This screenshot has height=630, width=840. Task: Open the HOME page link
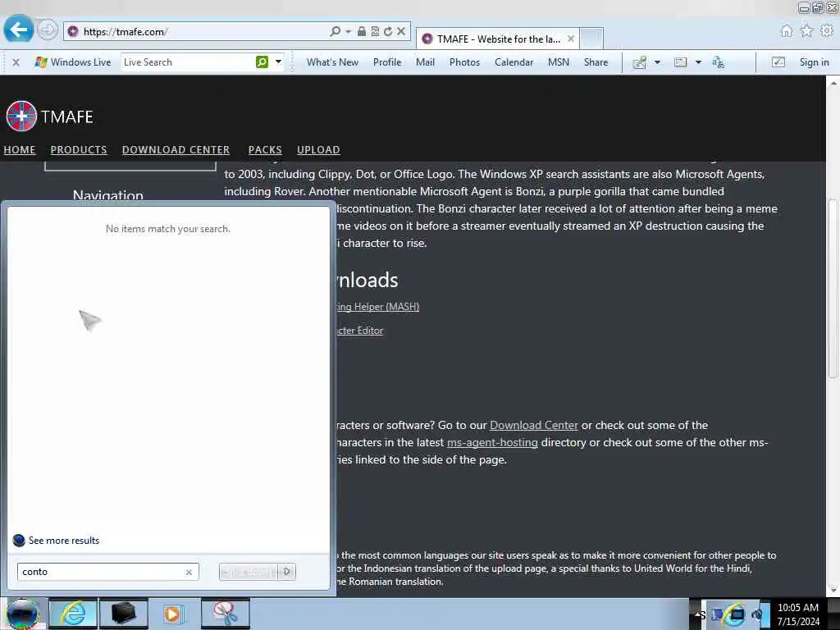pyautogui.click(x=20, y=150)
